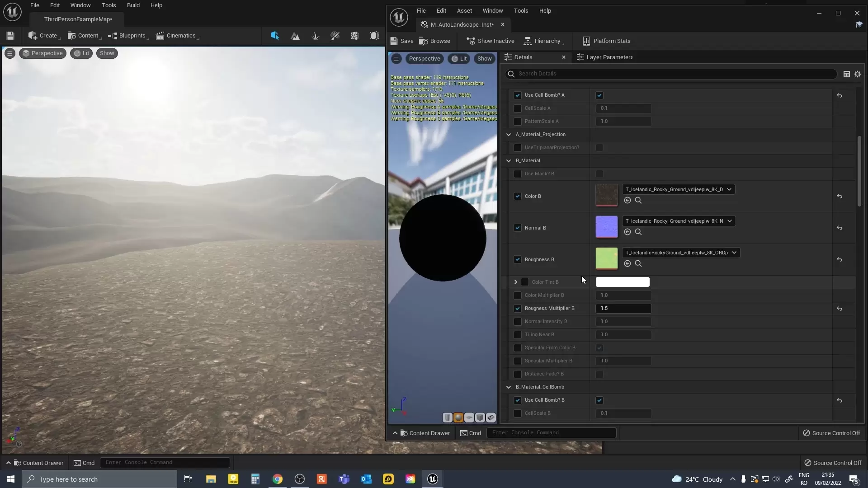The height and width of the screenshot is (488, 868).
Task: Uncheck the Rougness Multiplier B override
Action: tap(518, 309)
